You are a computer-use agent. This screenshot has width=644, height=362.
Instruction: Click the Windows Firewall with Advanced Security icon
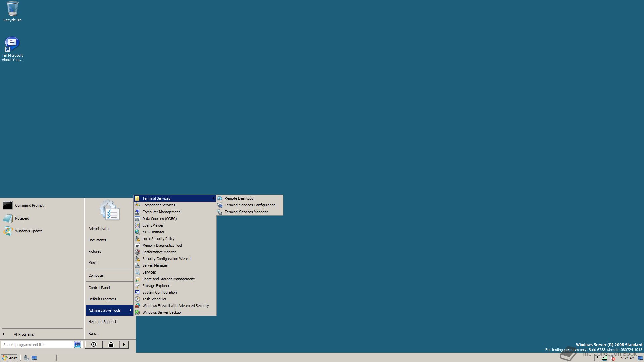click(x=137, y=306)
